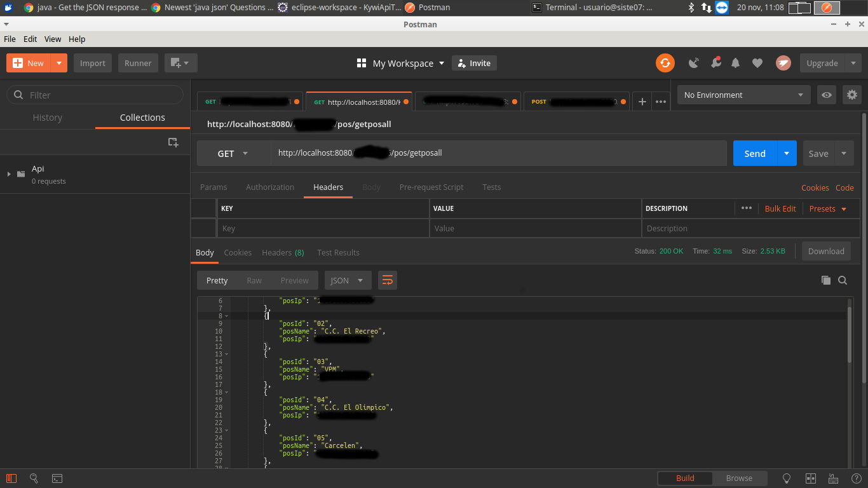Click the TeamViewer tray icon
This screenshot has height=488, width=868.
[x=722, y=8]
